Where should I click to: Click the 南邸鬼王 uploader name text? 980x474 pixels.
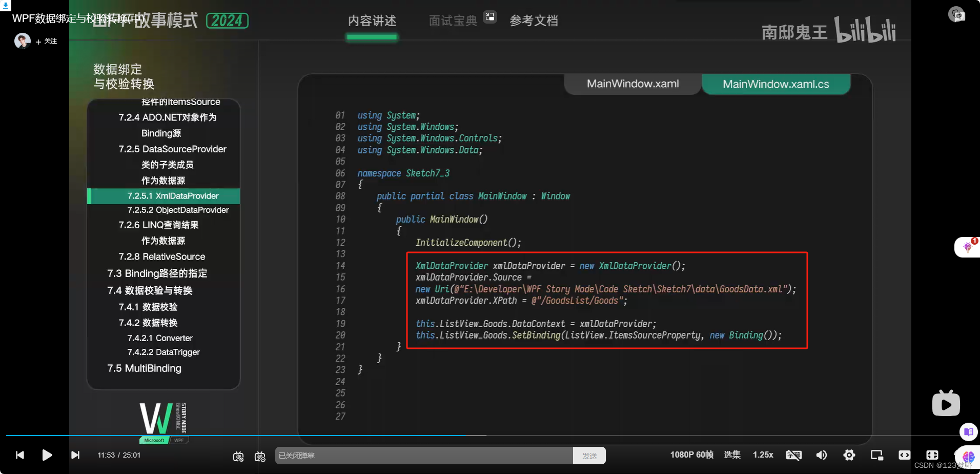(x=794, y=32)
